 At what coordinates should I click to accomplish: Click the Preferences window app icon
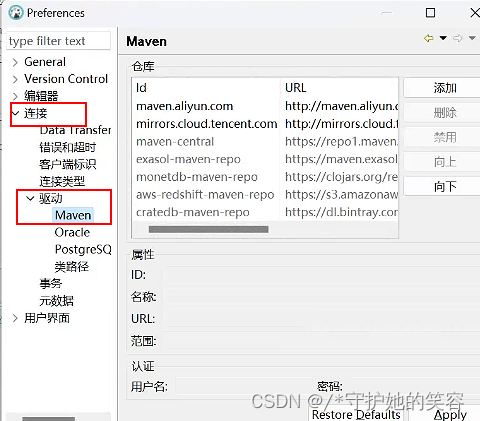(16, 13)
